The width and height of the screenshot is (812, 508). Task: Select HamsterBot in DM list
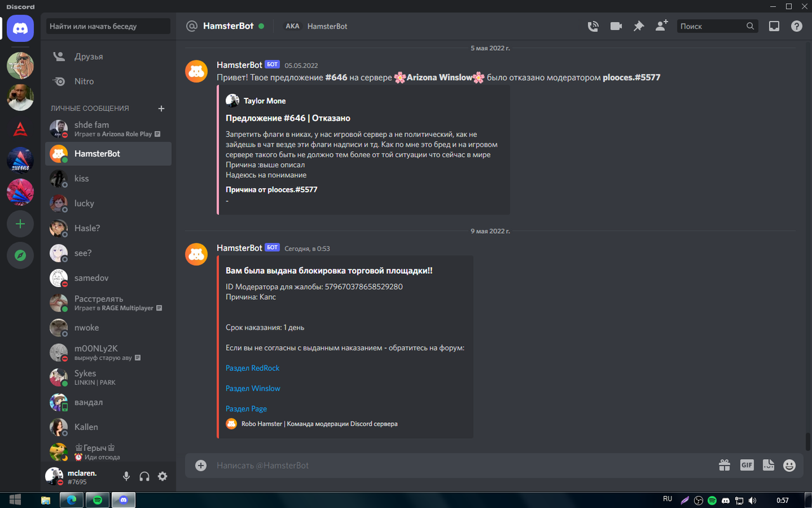108,154
